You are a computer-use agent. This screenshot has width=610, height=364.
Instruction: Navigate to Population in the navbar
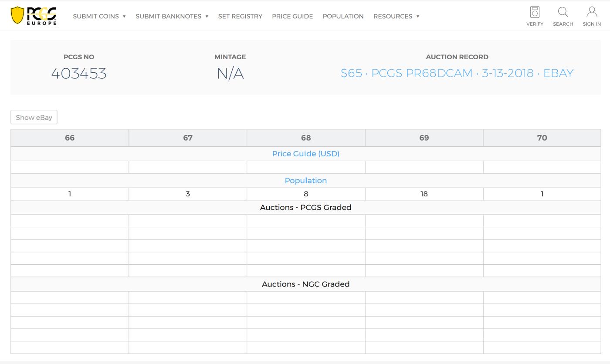[343, 16]
